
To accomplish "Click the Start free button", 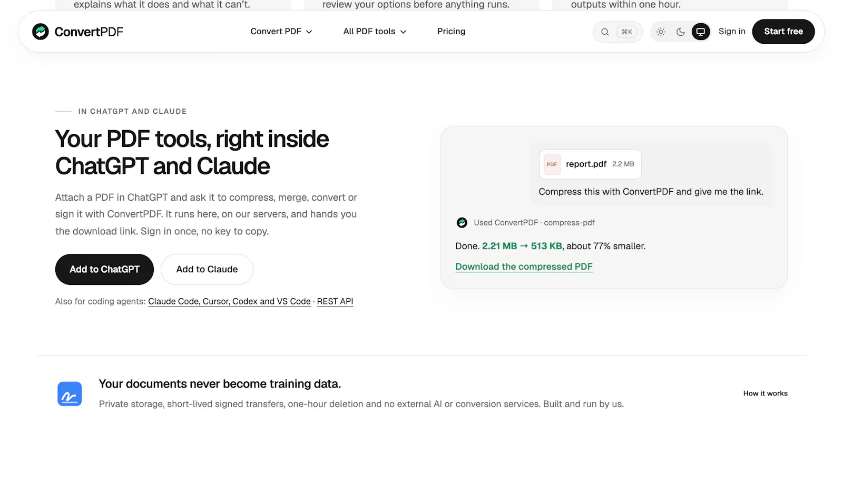I will coord(783,32).
